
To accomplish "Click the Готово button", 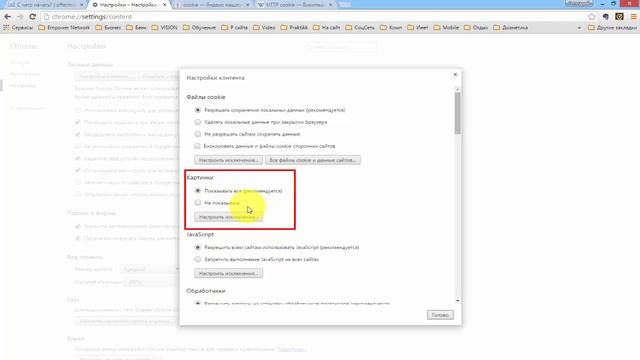I will 440,315.
